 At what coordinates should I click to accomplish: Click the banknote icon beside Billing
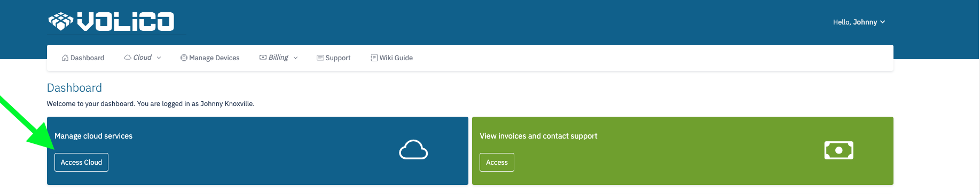263,58
